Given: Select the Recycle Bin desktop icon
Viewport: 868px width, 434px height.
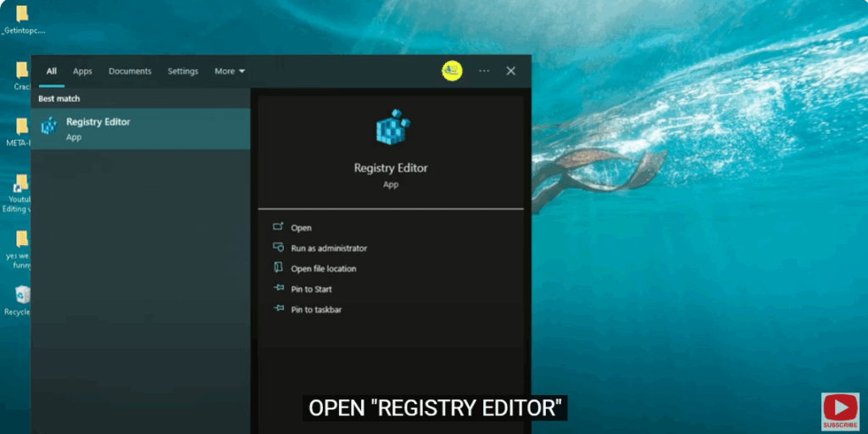Looking at the screenshot, I should pos(19,301).
